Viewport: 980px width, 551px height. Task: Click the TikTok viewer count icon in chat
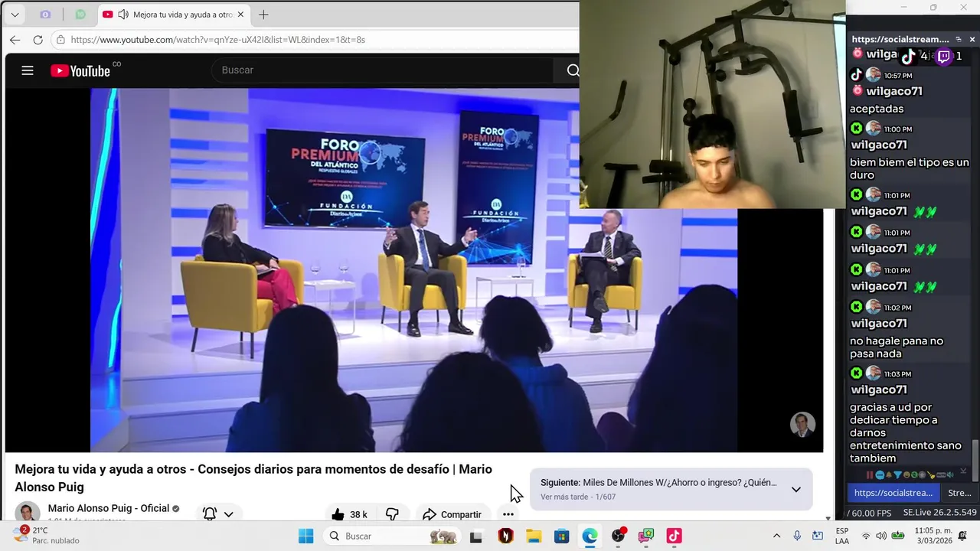pyautogui.click(x=907, y=56)
